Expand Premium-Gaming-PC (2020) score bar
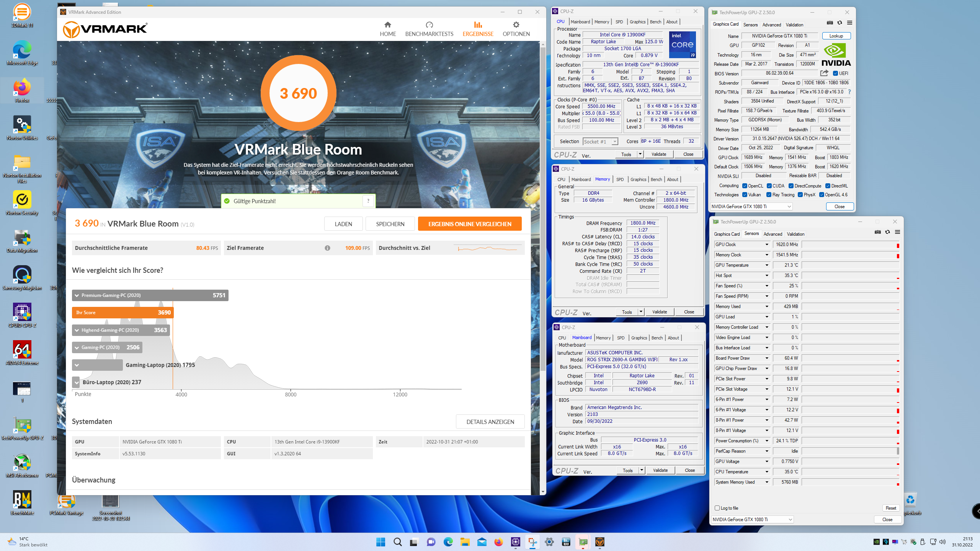The height and width of the screenshot is (551, 980). 150,295
